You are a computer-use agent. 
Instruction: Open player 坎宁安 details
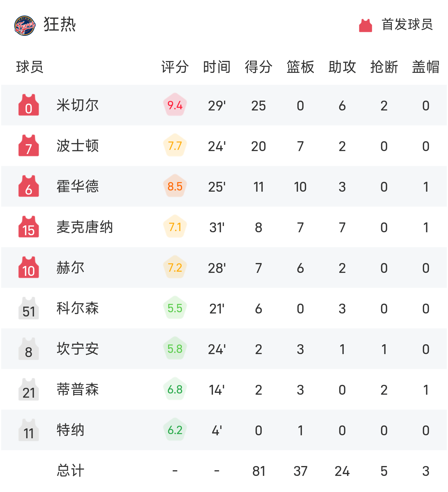[78, 349]
